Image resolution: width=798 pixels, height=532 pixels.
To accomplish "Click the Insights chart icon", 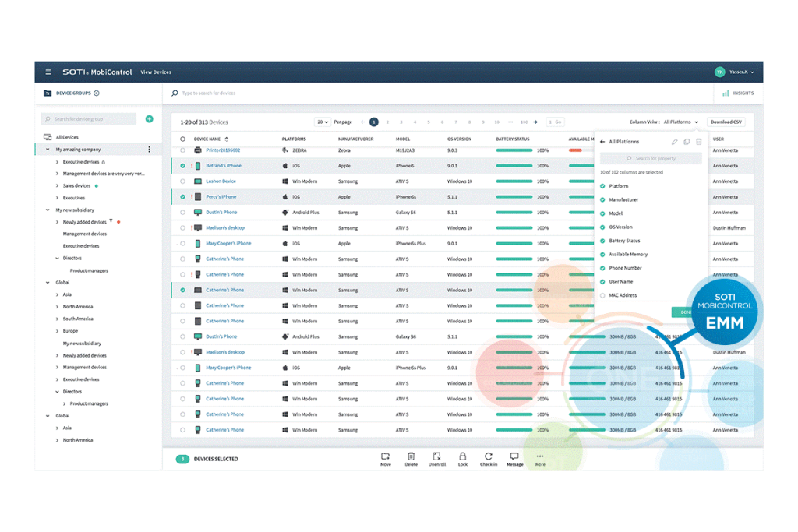I will pyautogui.click(x=726, y=93).
